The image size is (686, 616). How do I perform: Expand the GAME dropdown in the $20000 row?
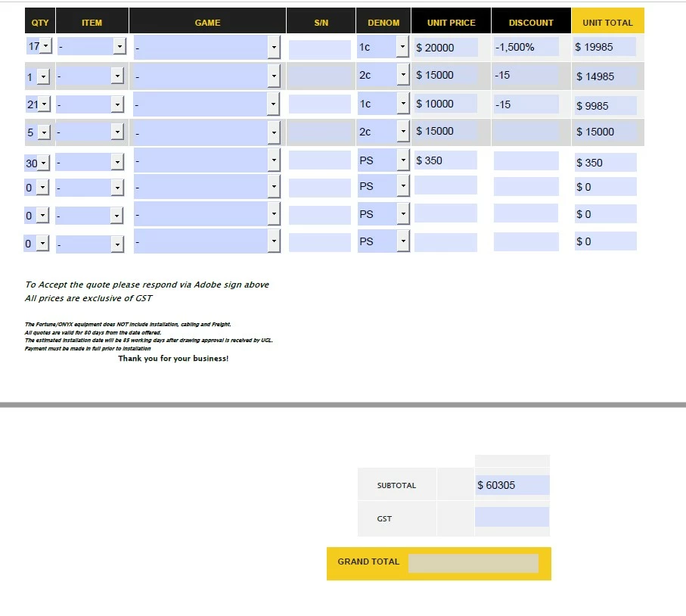click(x=274, y=47)
